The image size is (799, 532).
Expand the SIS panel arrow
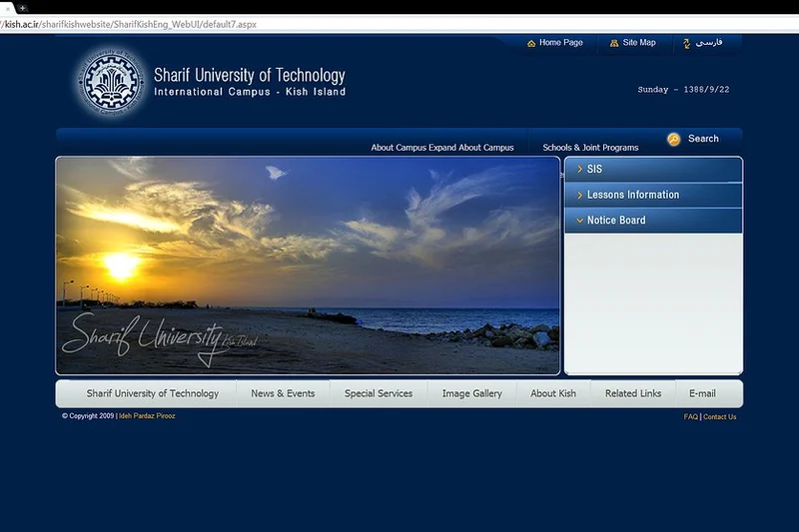point(580,169)
